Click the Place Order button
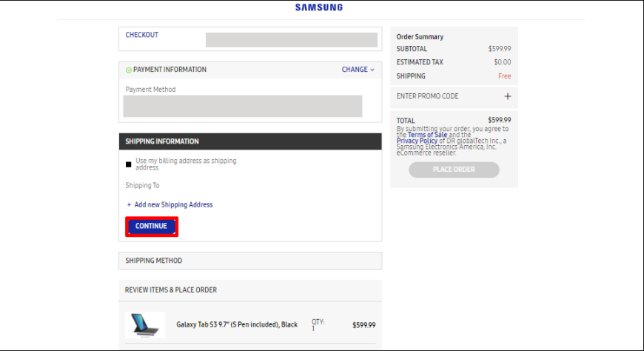The width and height of the screenshot is (644, 351). (x=454, y=170)
